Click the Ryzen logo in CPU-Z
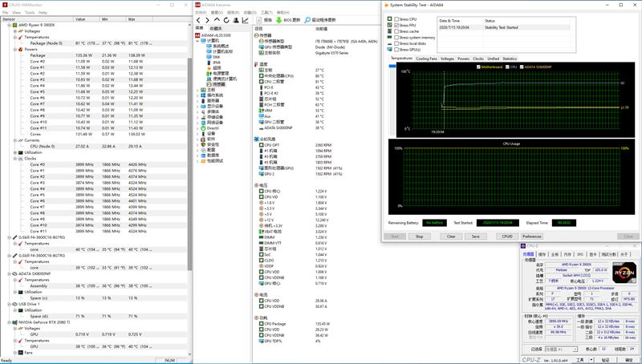The height and width of the screenshot is (364, 642). pos(624,273)
